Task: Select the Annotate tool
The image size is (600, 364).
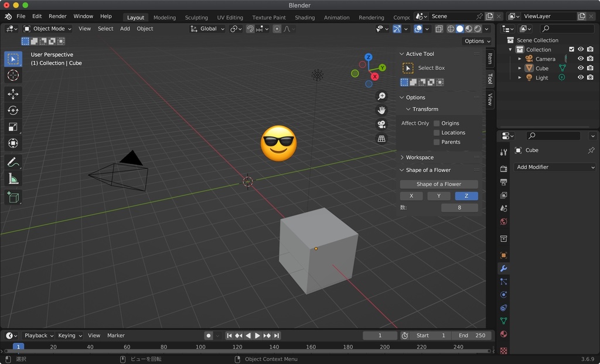Action: [x=13, y=162]
